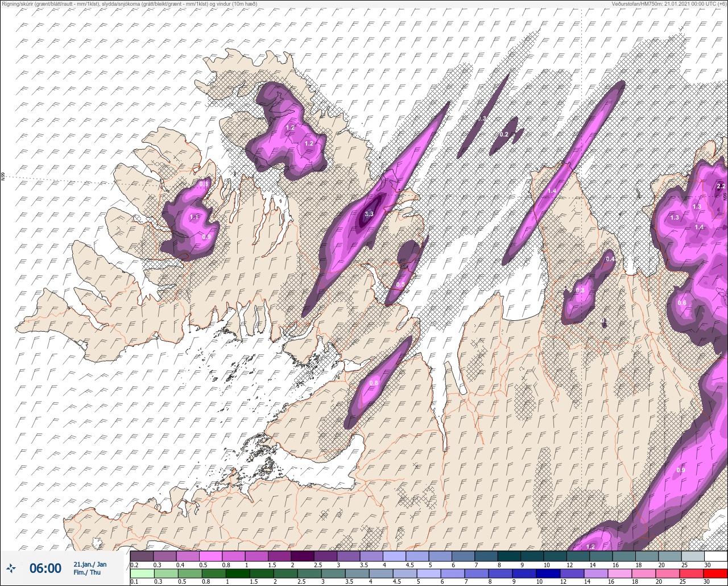Click the 0.4 precipitation value on the map

coord(610,259)
